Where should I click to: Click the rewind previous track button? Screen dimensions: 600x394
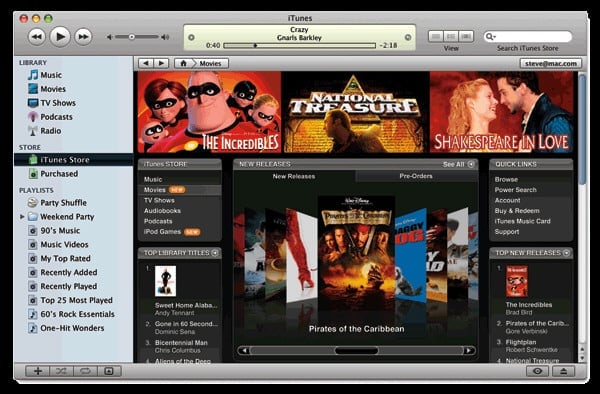[37, 37]
